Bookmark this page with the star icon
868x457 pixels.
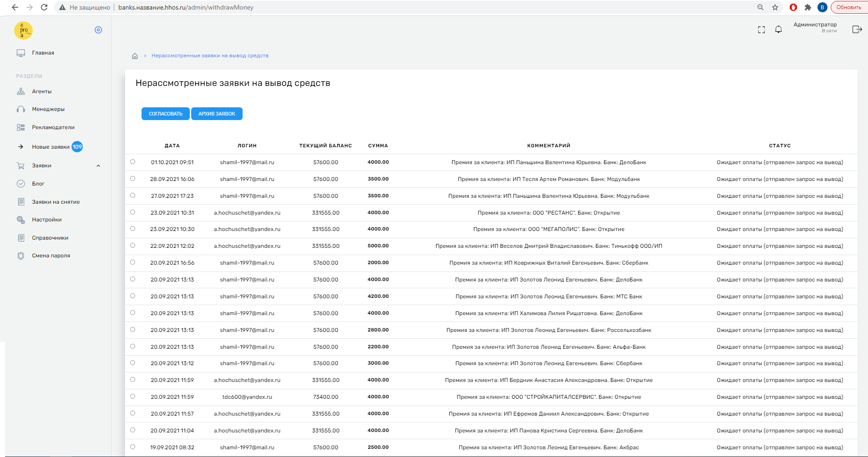click(x=775, y=7)
